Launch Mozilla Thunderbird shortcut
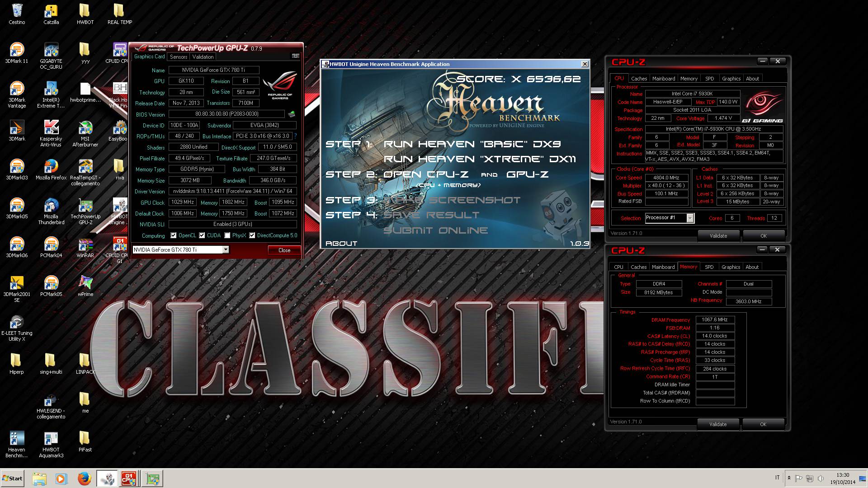Image resolution: width=868 pixels, height=488 pixels. pos(51,211)
